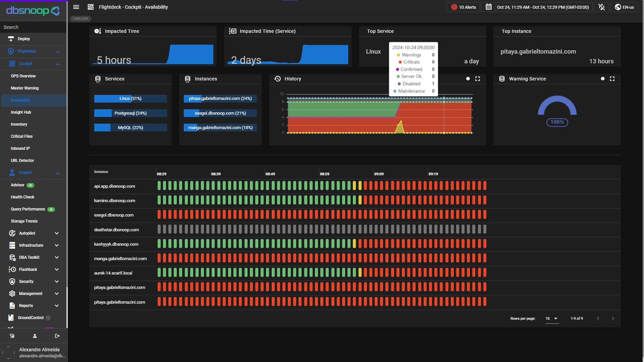The height and width of the screenshot is (362, 644).
Task: Focus the sidebar Search field
Action: 33,27
